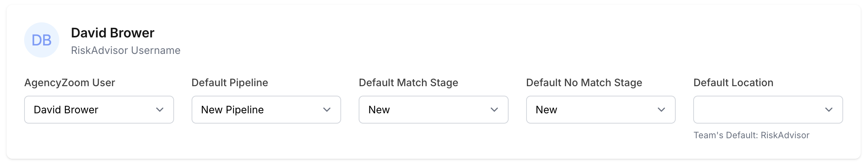Click the Default Match Stage chevron arrow
The width and height of the screenshot is (868, 165).
(494, 110)
